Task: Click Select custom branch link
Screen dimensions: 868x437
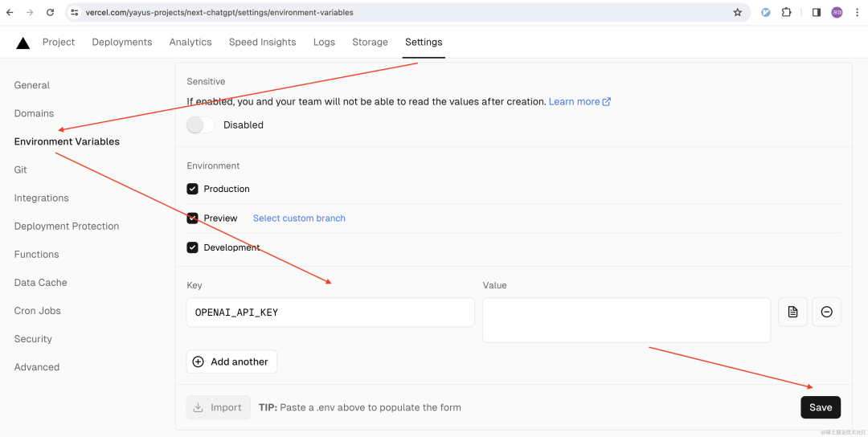Action: [299, 218]
